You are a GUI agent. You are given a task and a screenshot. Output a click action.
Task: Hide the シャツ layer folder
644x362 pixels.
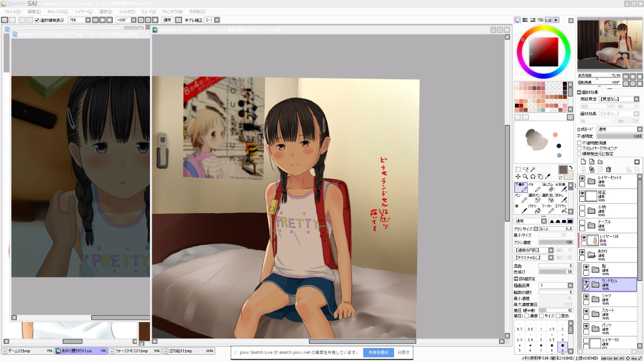click(x=586, y=296)
